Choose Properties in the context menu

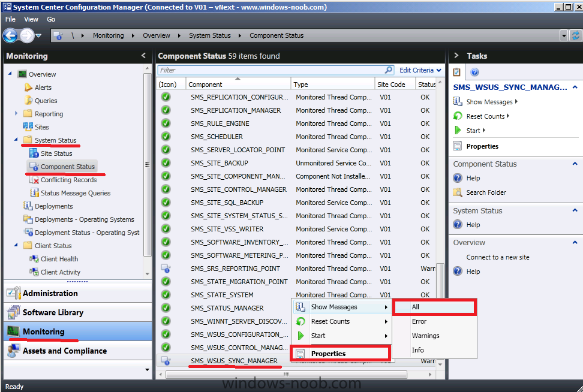click(x=341, y=354)
